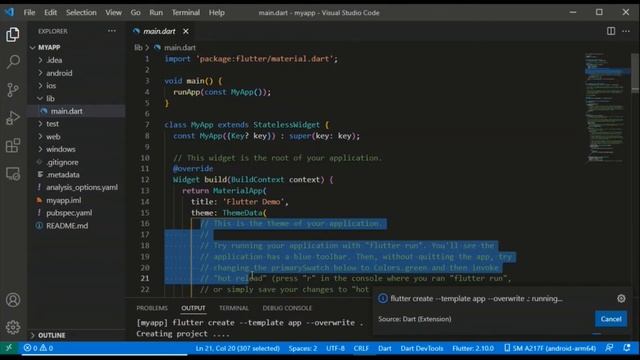The height and width of the screenshot is (360, 640).
Task: Change line ending via CRLF
Action: (361, 348)
